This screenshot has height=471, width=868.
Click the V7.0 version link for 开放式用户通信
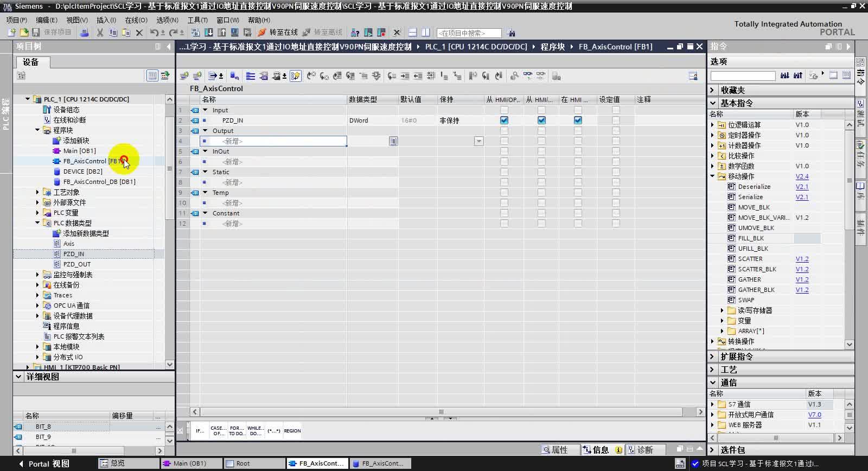click(x=815, y=415)
